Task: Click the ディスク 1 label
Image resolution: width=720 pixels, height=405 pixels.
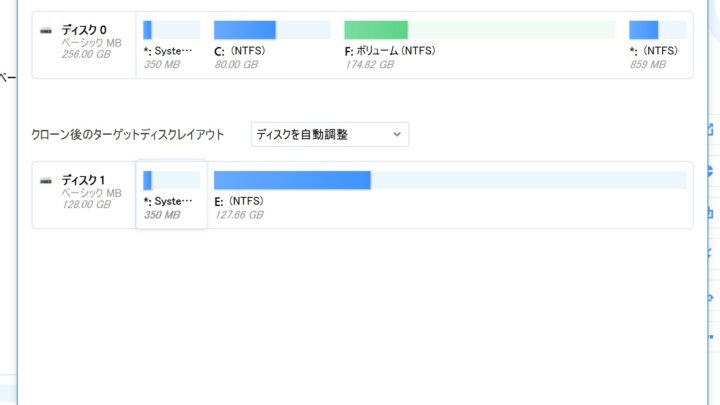Action: [x=83, y=180]
